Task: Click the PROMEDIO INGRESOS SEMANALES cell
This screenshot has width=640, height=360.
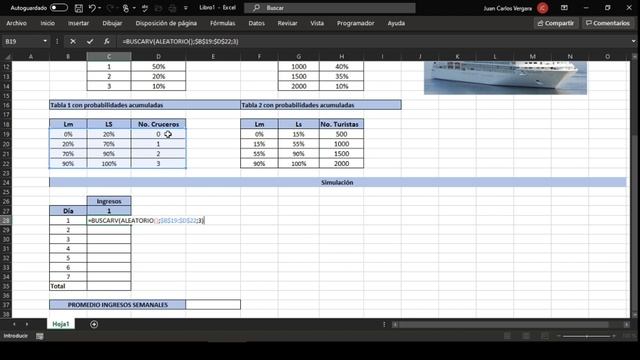Action: coord(118,305)
